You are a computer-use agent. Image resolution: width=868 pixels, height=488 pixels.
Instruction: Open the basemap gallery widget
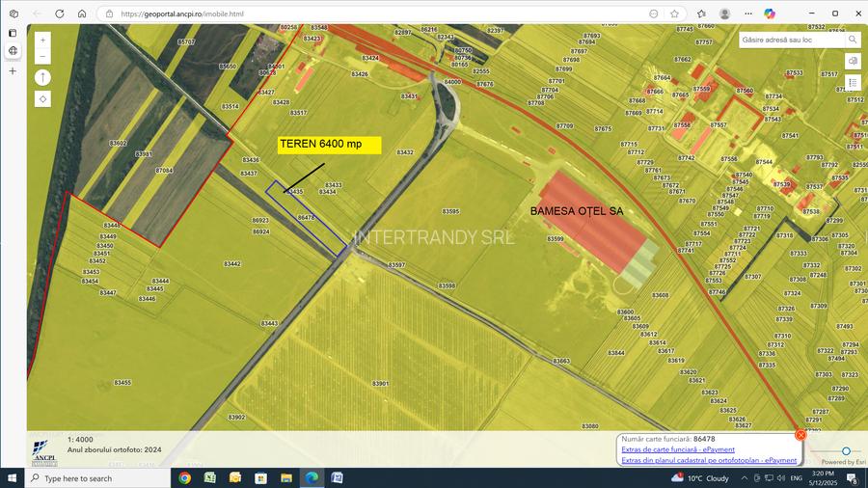[x=853, y=60]
